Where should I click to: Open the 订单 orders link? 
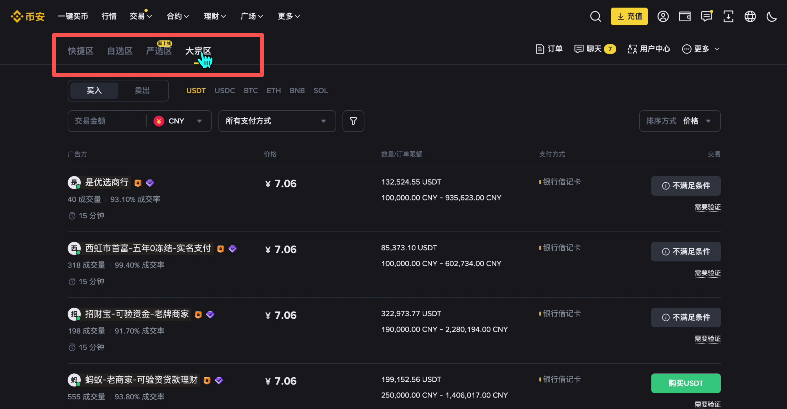click(550, 49)
